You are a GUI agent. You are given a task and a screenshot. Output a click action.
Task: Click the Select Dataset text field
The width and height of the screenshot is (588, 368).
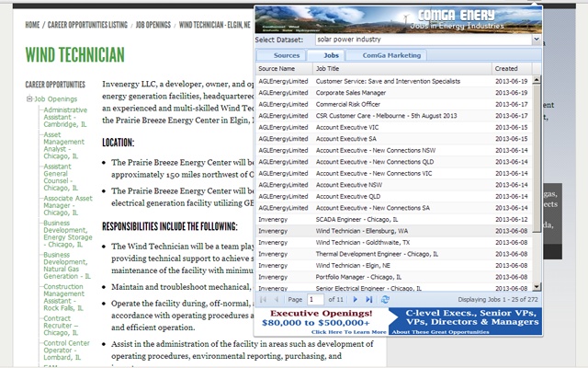pyautogui.click(x=424, y=40)
